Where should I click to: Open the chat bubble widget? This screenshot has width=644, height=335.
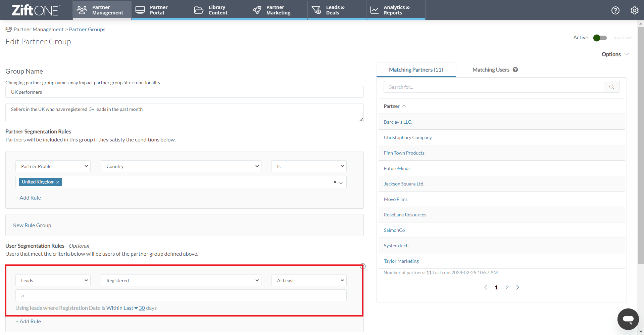(628, 319)
